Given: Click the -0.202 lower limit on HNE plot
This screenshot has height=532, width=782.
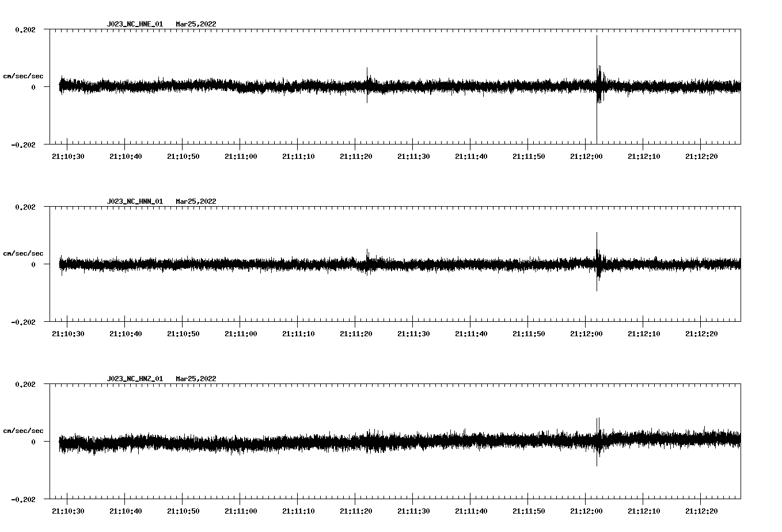Looking at the screenshot, I should [23, 145].
